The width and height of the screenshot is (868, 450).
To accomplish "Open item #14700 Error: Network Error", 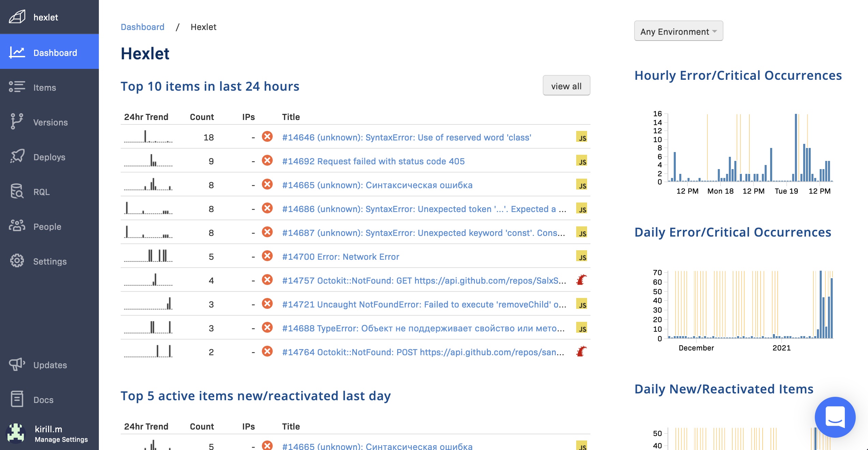I will 341,257.
